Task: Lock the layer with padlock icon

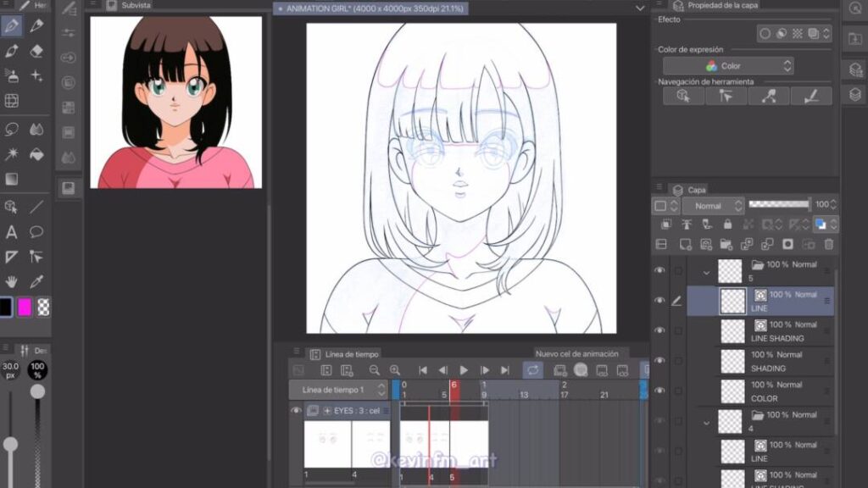Action: pos(727,224)
